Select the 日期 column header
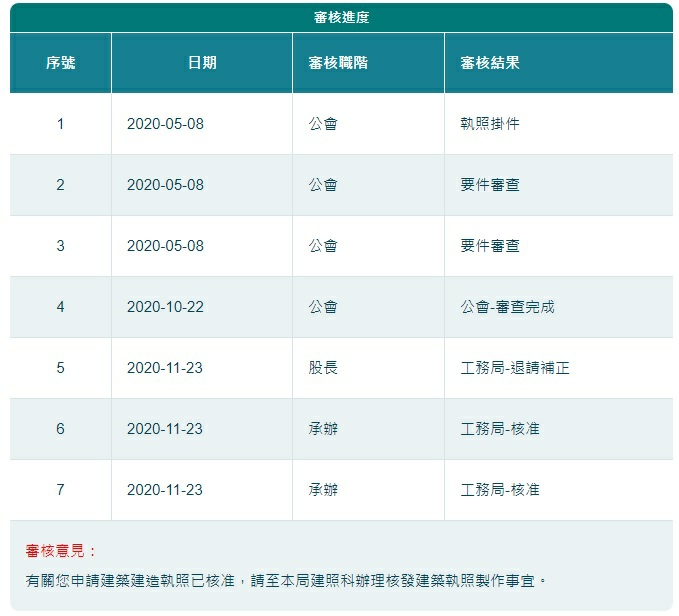 pyautogui.click(x=202, y=63)
